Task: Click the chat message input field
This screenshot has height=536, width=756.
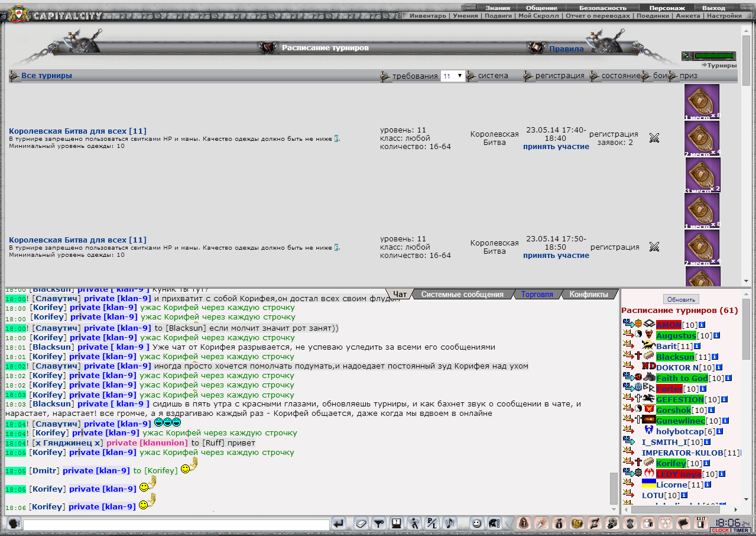Action: (x=176, y=524)
